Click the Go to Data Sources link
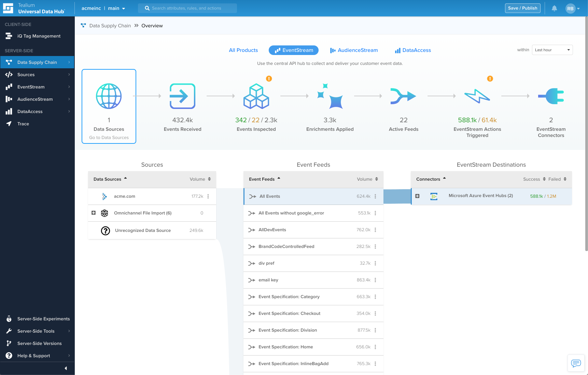 (x=109, y=137)
